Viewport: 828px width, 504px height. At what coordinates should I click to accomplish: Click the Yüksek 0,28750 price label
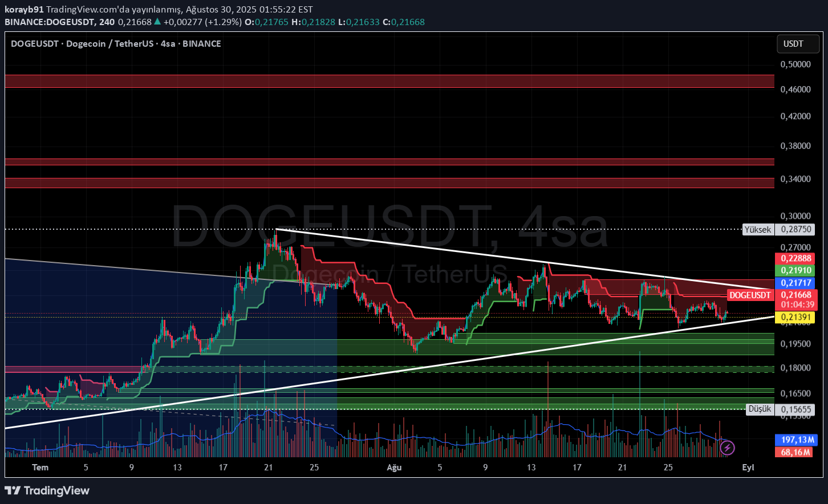point(778,229)
